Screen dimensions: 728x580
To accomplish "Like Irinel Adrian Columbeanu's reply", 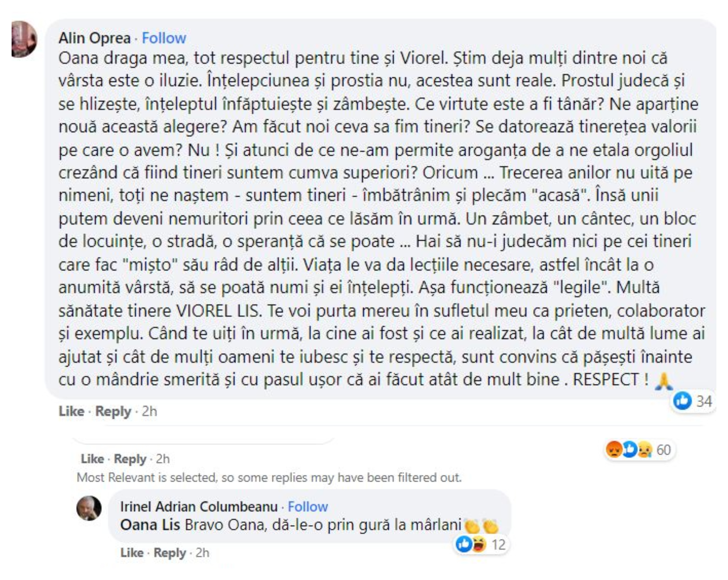I will 132,553.
